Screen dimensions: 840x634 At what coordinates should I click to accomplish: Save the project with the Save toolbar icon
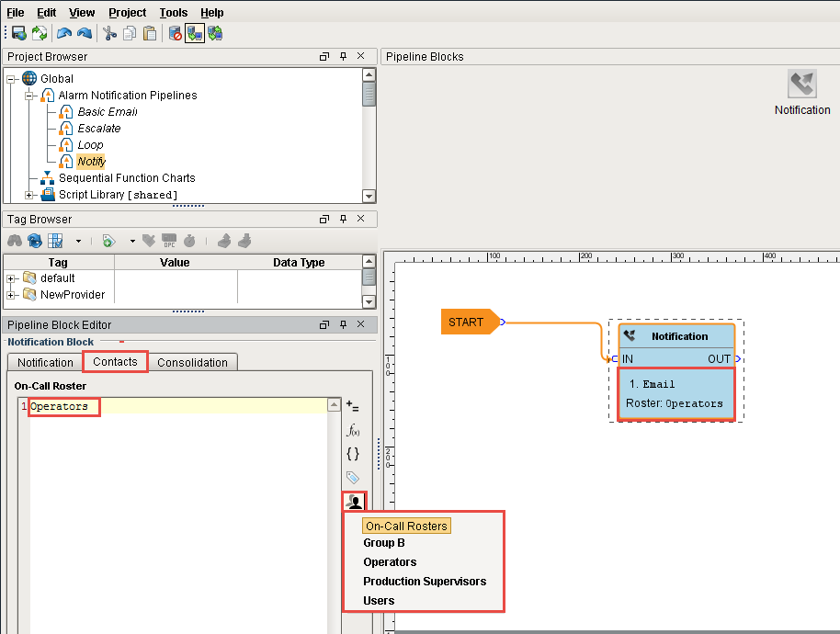point(18,33)
